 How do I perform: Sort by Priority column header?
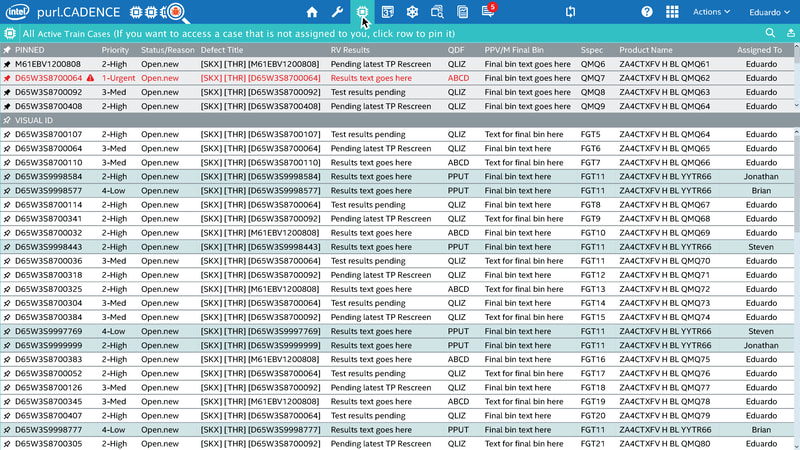115,50
